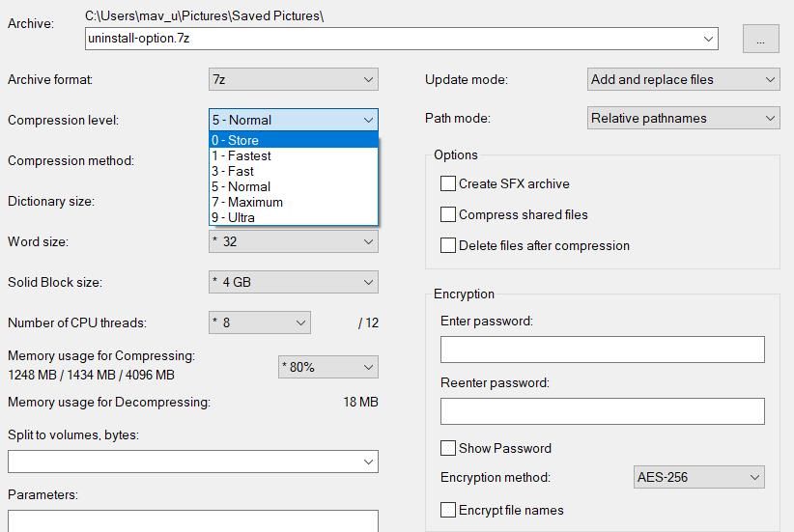794x532 pixels.
Task: Open the Solid Block size dropdown
Action: click(x=294, y=282)
